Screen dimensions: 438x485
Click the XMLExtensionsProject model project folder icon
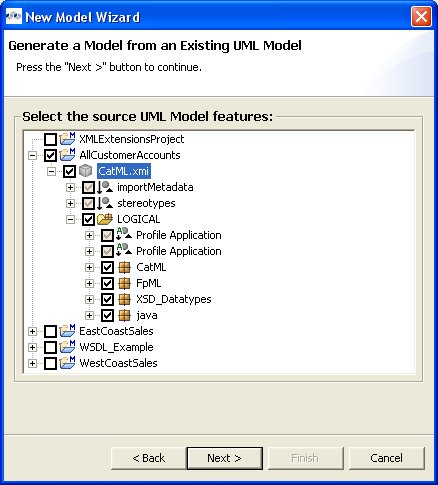pyautogui.click(x=67, y=139)
